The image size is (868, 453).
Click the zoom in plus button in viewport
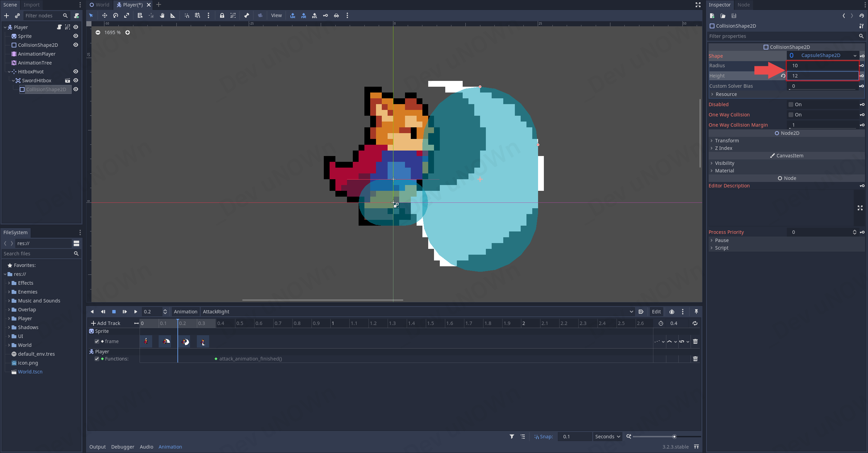click(x=128, y=32)
